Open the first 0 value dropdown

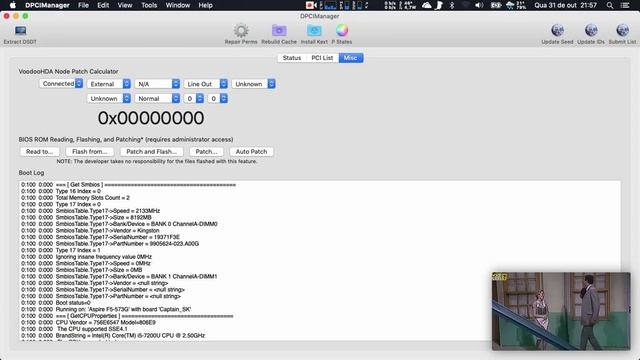193,98
